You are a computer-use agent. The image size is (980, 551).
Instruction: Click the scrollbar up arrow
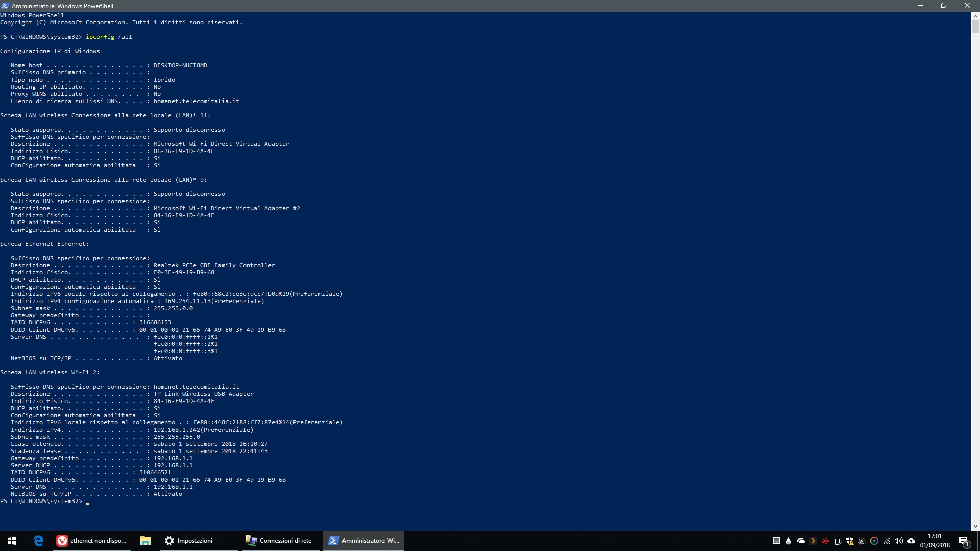pos(975,16)
